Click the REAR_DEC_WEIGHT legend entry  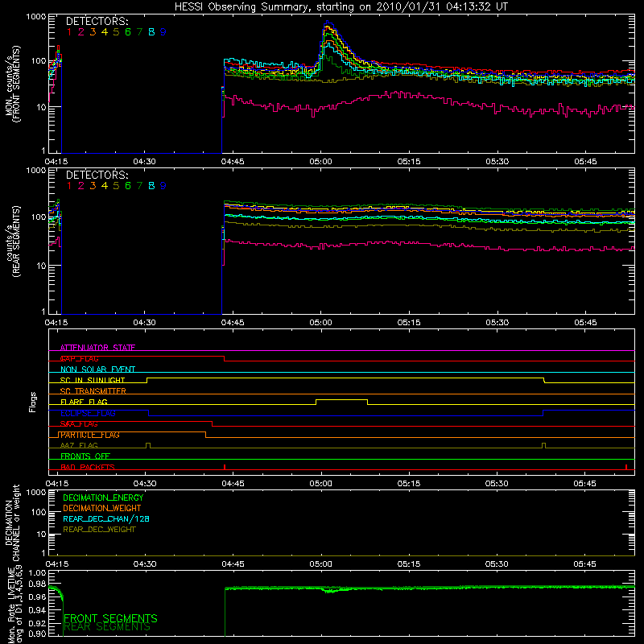99,530
